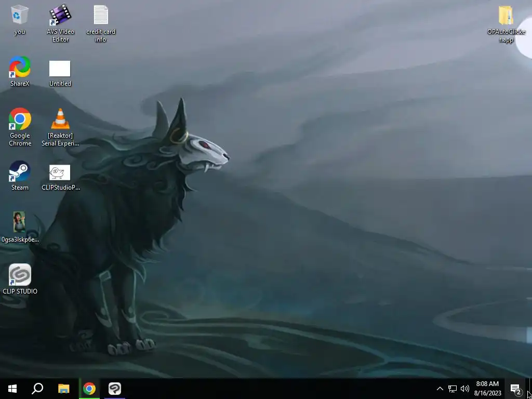The width and height of the screenshot is (532, 399).
Task: Click the 'credit card info' label text
Action: [x=101, y=36]
